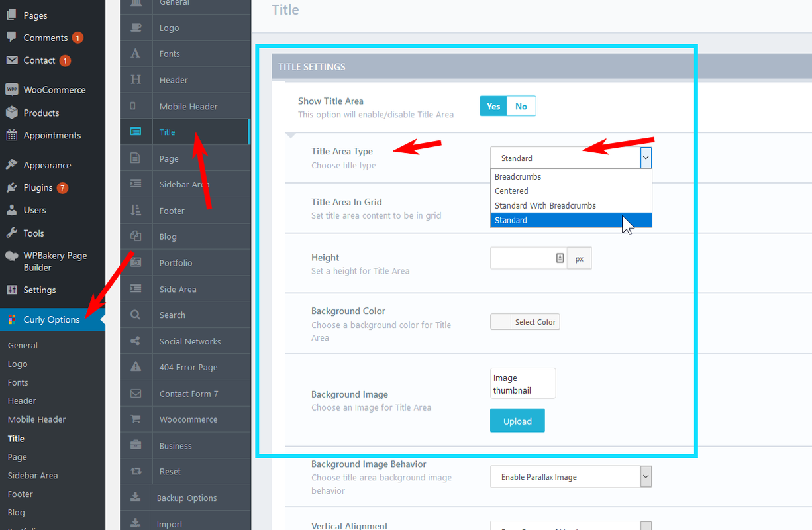Click the Comments speech bubble icon
The height and width of the screenshot is (530, 812).
pos(11,37)
